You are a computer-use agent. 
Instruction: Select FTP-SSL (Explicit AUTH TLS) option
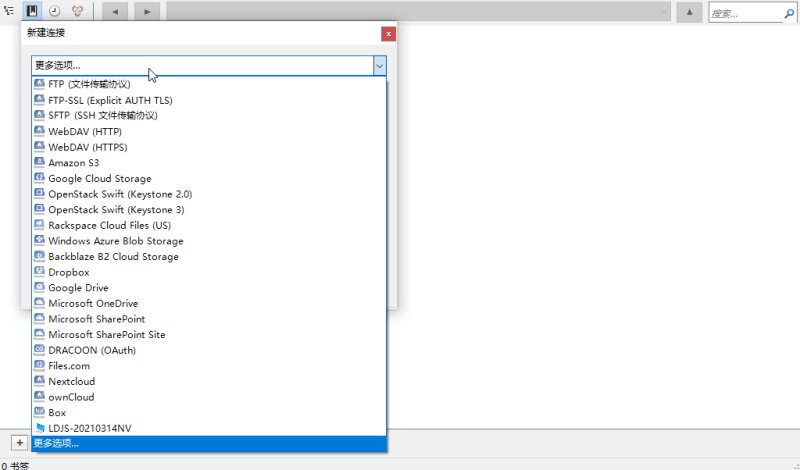(209, 100)
